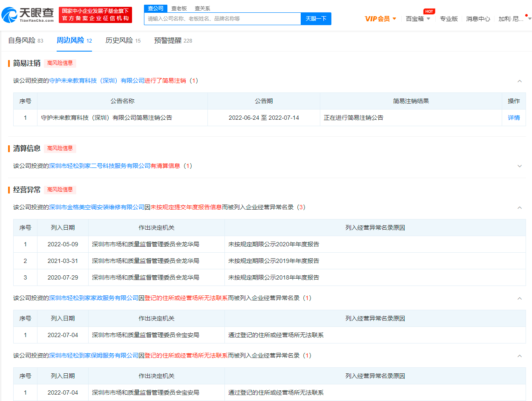Click into the company name search field
The width and height of the screenshot is (532, 401).
(x=222, y=19)
